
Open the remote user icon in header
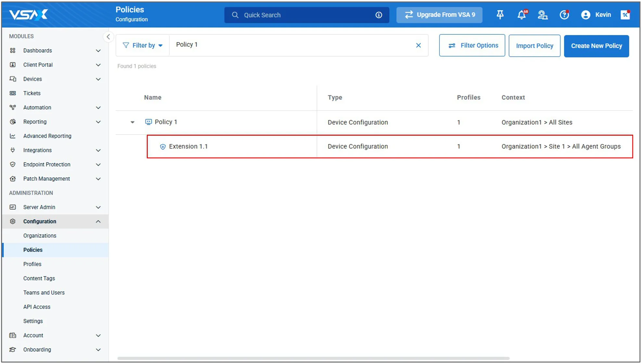point(542,15)
